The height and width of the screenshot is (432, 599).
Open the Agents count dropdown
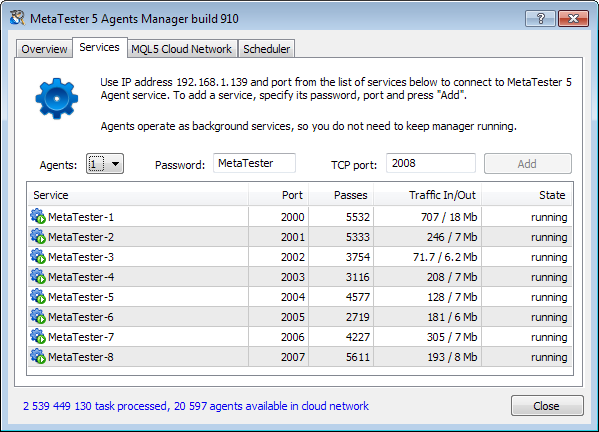tap(105, 164)
